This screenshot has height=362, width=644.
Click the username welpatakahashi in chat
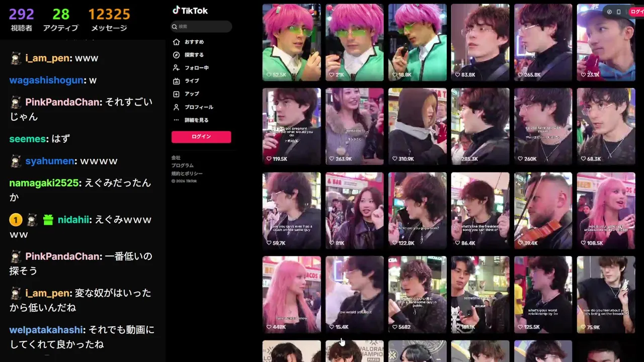click(x=46, y=330)
